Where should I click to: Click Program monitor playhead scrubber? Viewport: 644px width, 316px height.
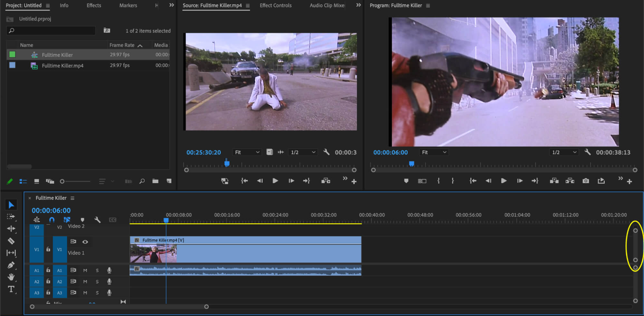[411, 163]
